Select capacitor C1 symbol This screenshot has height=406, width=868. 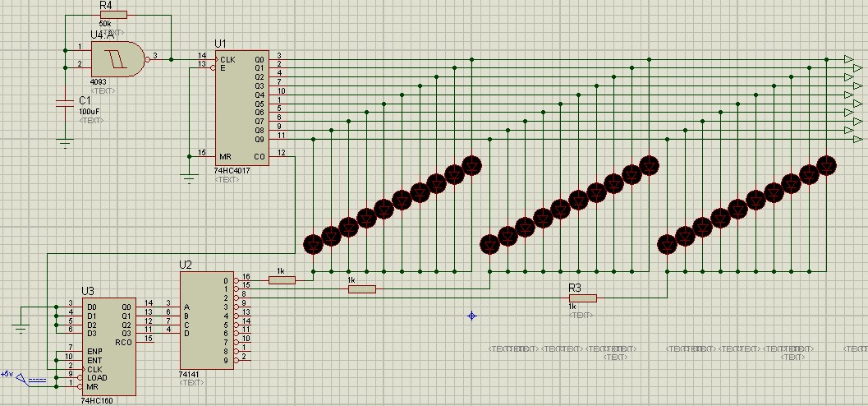pyautogui.click(x=64, y=104)
